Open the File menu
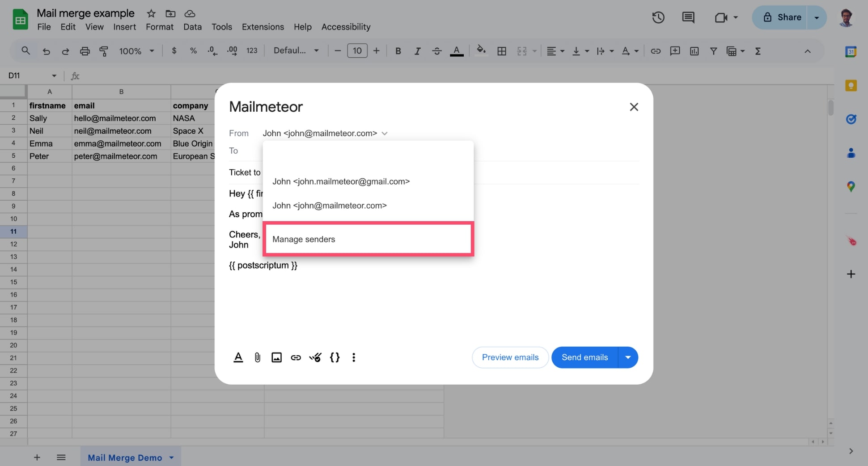The width and height of the screenshot is (868, 466). click(x=44, y=27)
